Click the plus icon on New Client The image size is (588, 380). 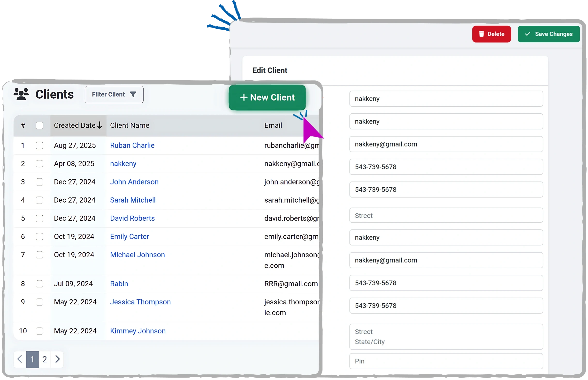[x=244, y=97]
